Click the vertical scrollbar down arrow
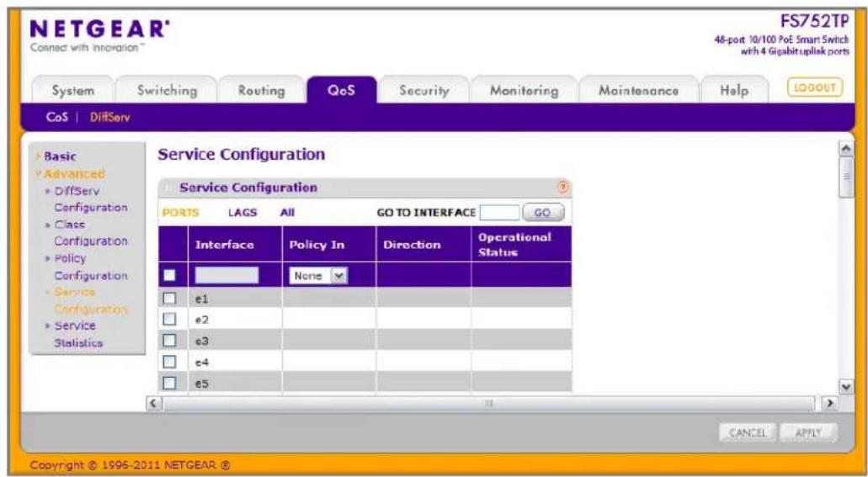Image resolution: width=868 pixels, height=477 pixels. [846, 387]
